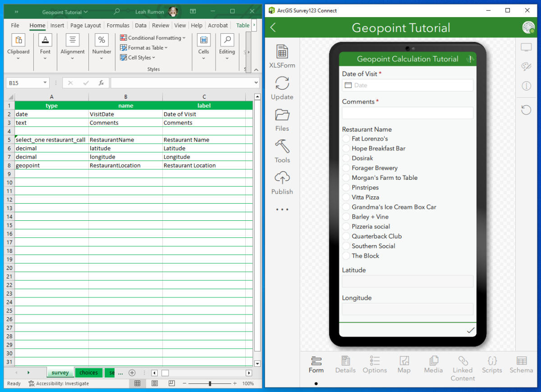Select the Fat Lorenzo's radio button
This screenshot has width=541, height=392.
pyautogui.click(x=346, y=139)
